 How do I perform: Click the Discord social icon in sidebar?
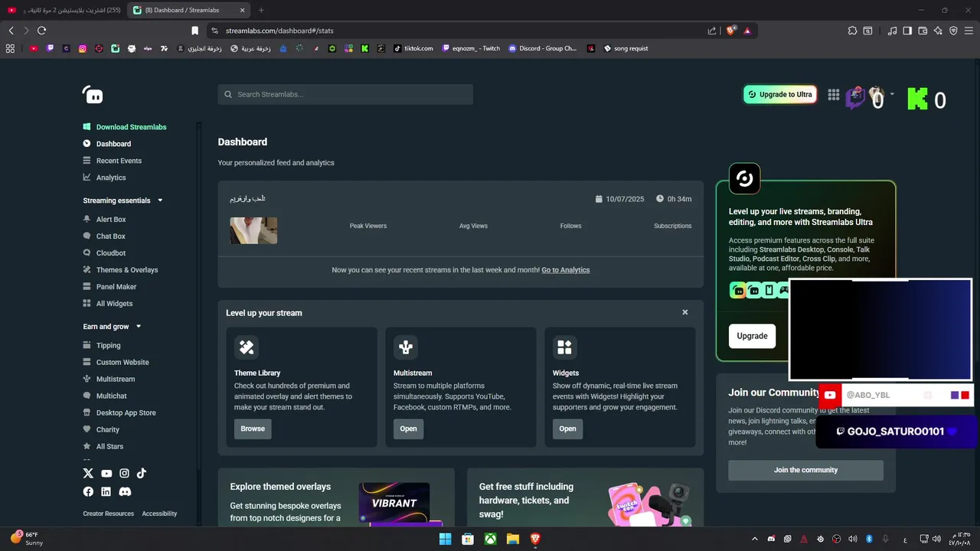[x=125, y=491]
